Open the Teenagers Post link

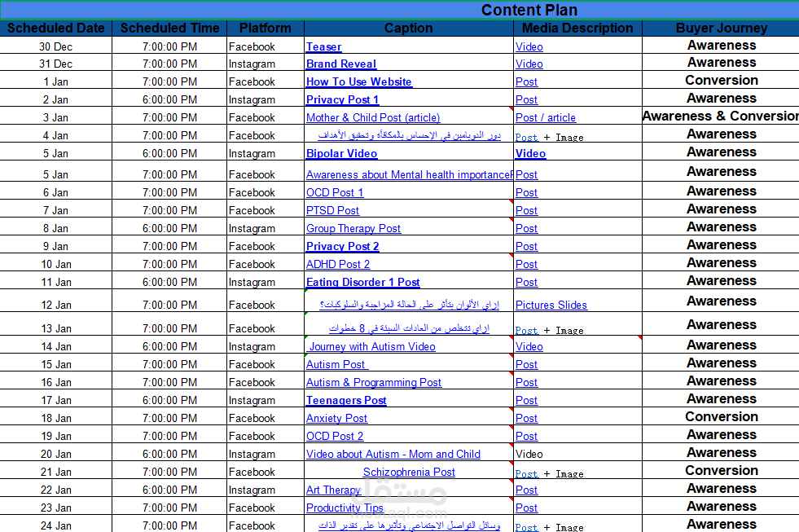346,401
